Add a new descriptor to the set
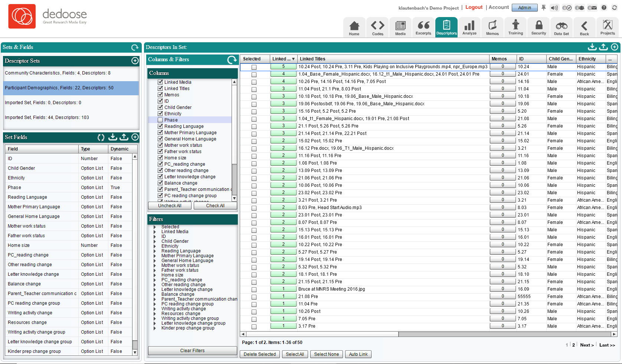This screenshot has height=364, width=622. pos(615,47)
